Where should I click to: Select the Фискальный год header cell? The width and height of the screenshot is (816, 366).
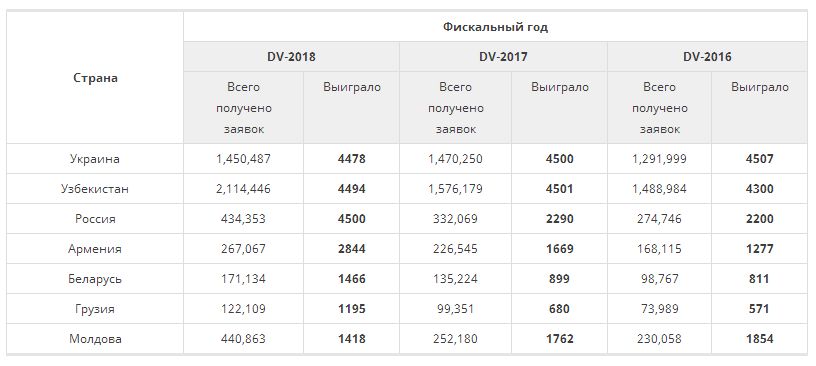pos(495,27)
